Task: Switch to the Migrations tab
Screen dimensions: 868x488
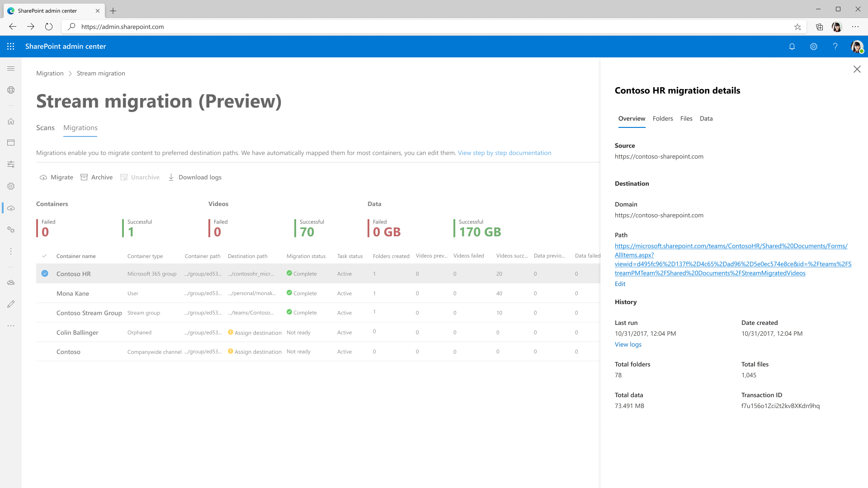Action: point(80,127)
